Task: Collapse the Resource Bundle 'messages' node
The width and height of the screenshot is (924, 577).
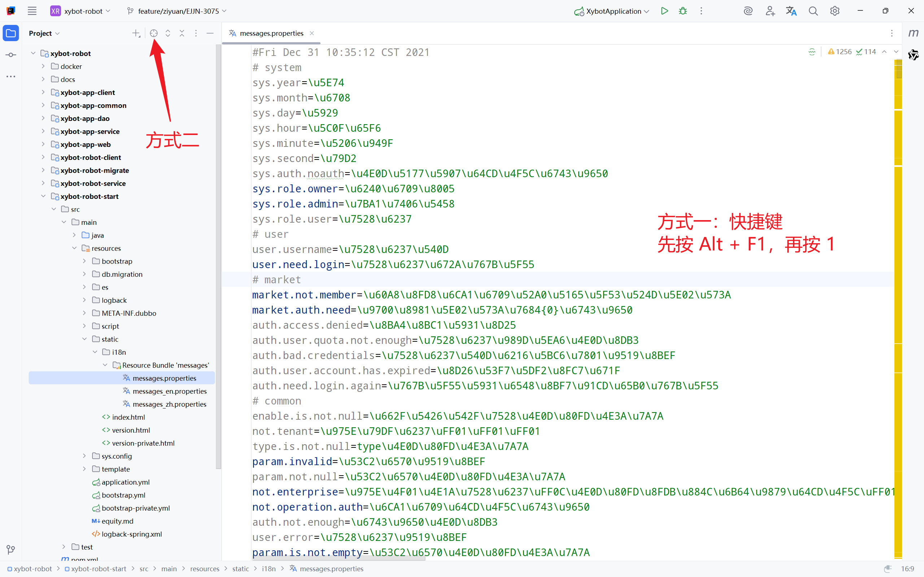Action: tap(105, 365)
